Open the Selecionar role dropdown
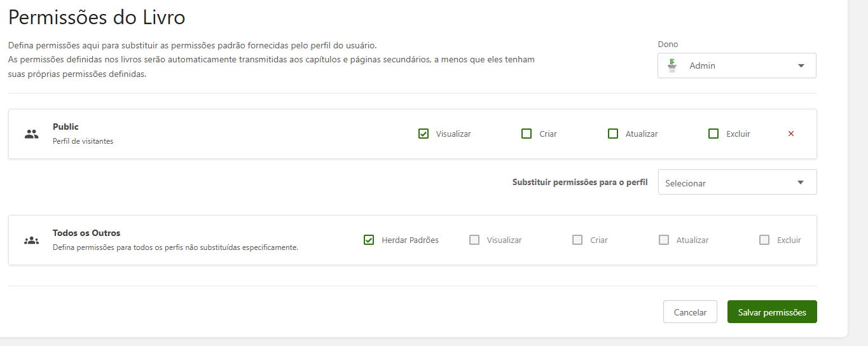The image size is (868, 346). pos(738,183)
